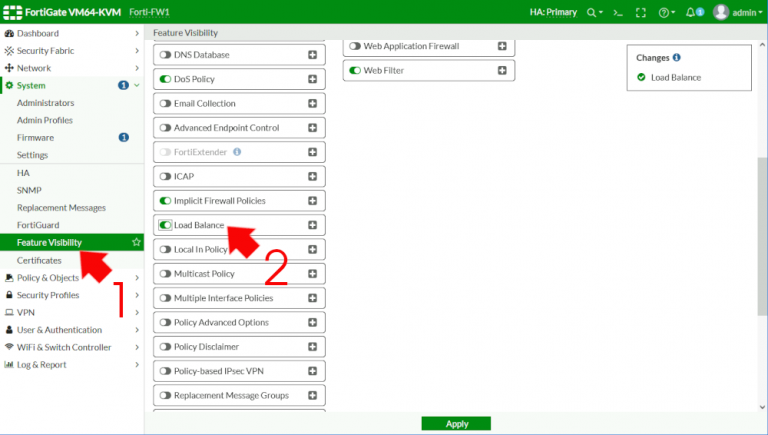Image resolution: width=768 pixels, height=435 pixels.
Task: Click the vertical scrollbar on the right
Action: pyautogui.click(x=762, y=236)
